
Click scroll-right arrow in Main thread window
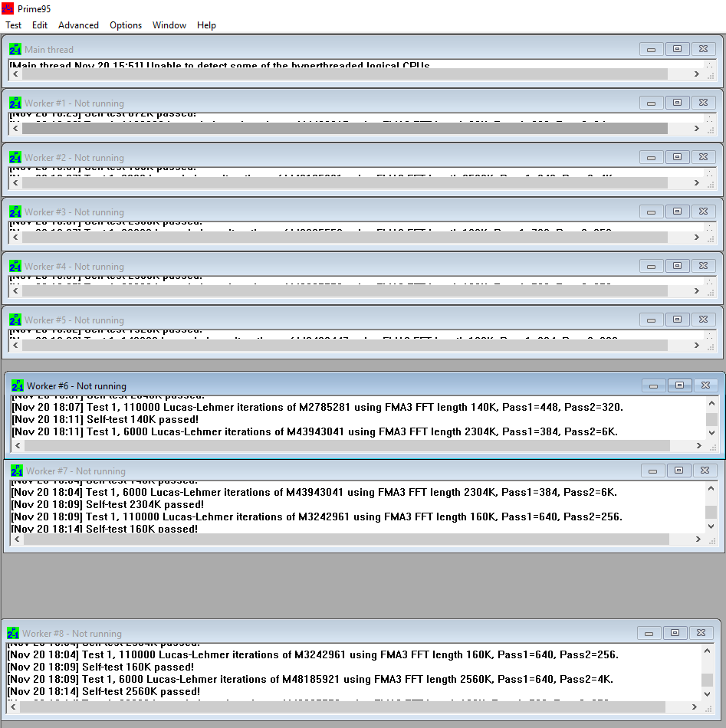696,74
